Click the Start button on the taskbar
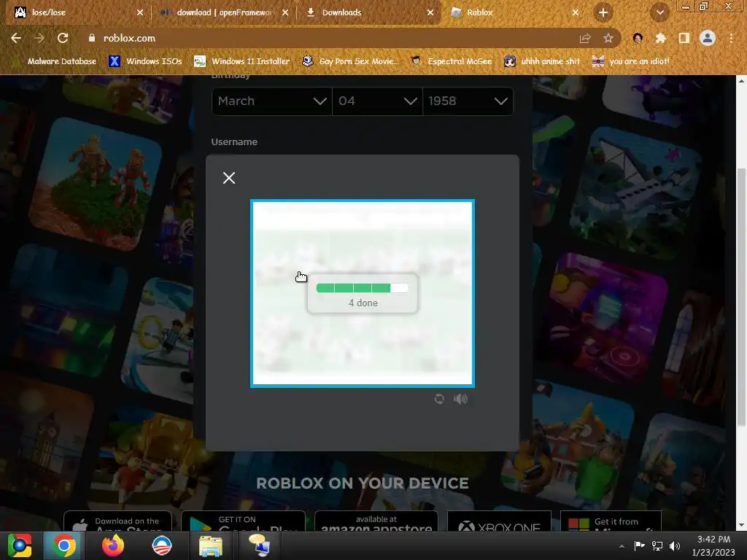 tap(20, 545)
